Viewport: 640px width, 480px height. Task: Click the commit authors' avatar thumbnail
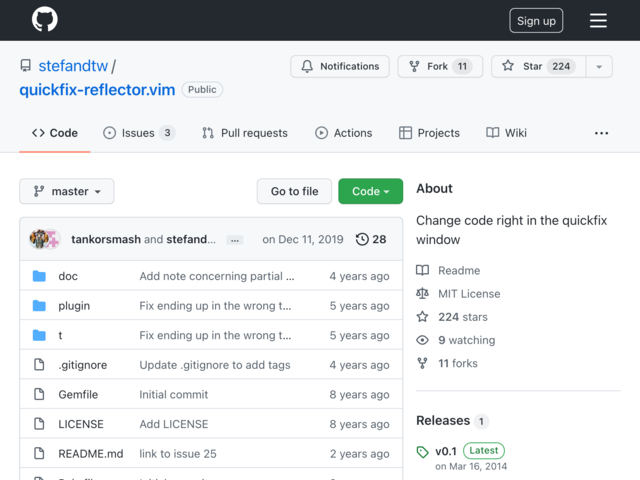pyautogui.click(x=44, y=239)
